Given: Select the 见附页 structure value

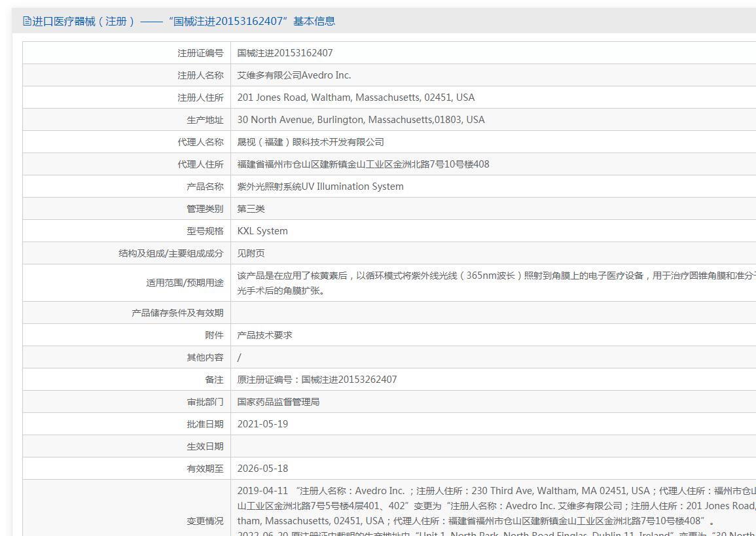Looking at the screenshot, I should [251, 253].
